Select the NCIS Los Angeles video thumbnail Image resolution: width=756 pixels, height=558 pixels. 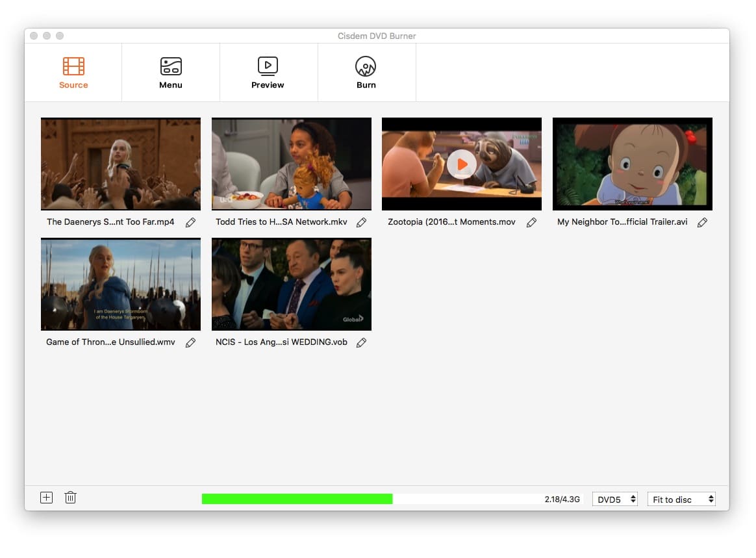point(291,284)
